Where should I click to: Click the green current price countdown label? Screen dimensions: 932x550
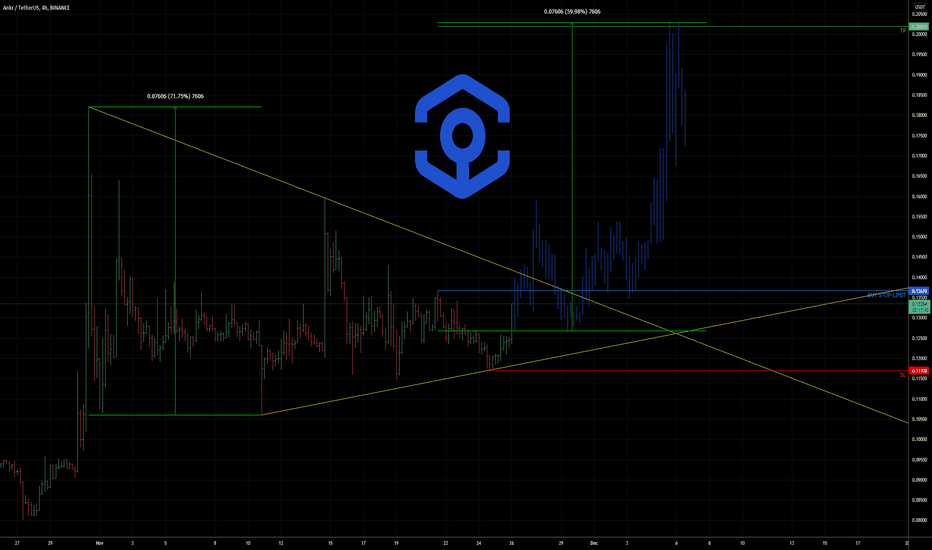[x=919, y=307]
